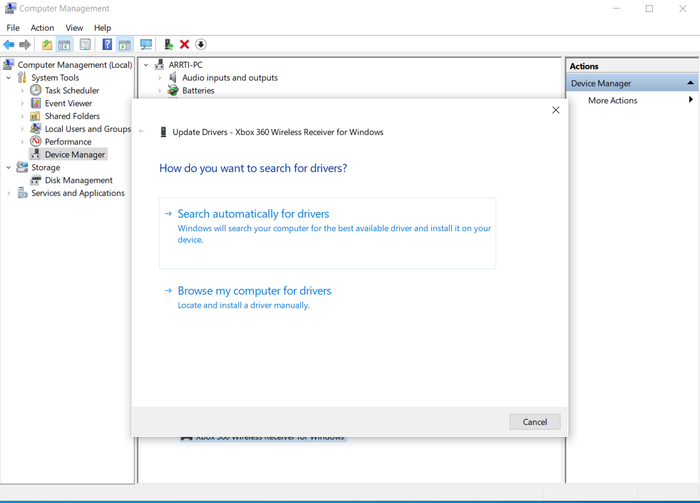Click the Back arrow toolbar icon
The width and height of the screenshot is (700, 503).
click(9, 45)
